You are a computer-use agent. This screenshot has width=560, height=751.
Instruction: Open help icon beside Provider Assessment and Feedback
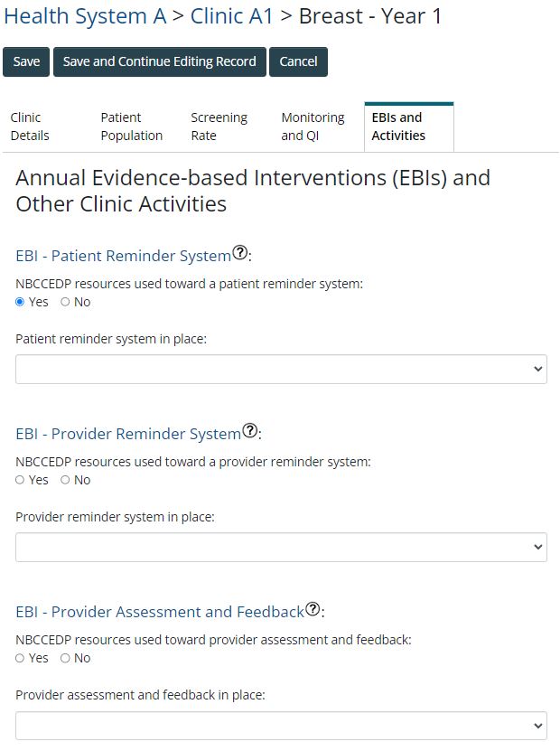point(313,609)
